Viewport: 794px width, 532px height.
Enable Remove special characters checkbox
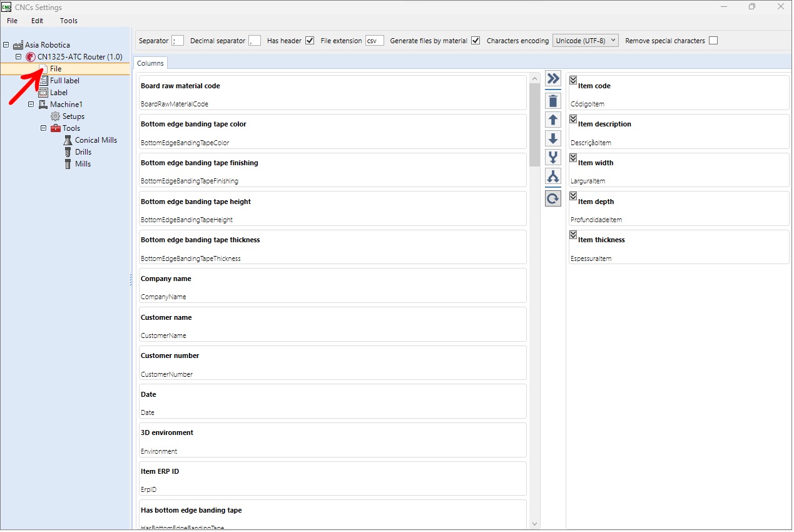713,41
